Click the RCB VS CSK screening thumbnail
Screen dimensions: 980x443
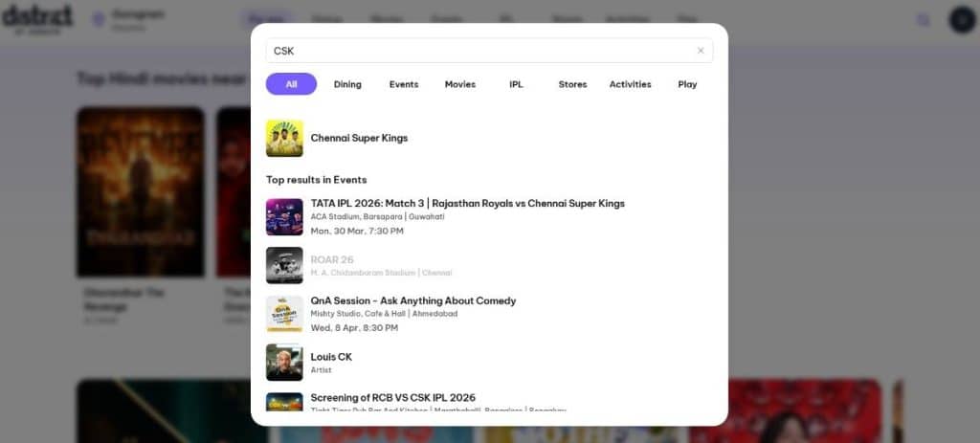284,402
